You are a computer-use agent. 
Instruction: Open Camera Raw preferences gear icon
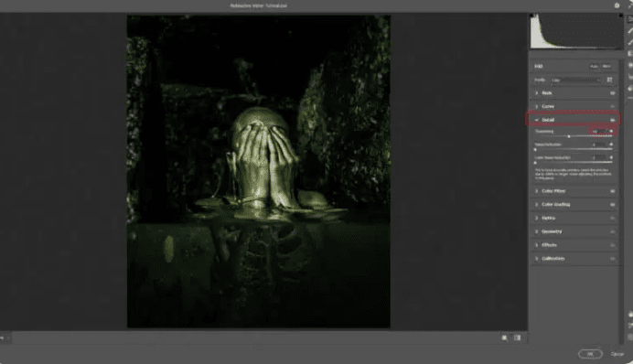617,5
